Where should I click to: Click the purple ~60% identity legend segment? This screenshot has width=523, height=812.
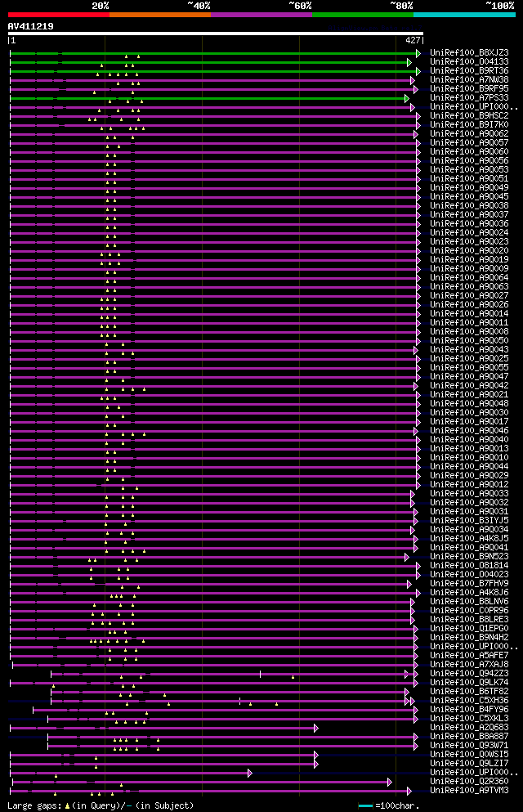(261, 15)
